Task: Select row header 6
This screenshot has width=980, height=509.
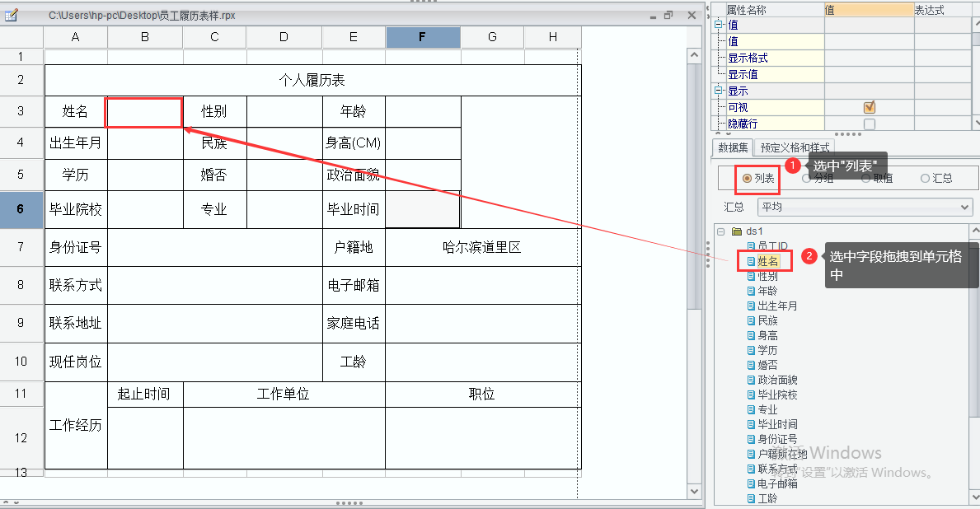Action: pos(21,209)
